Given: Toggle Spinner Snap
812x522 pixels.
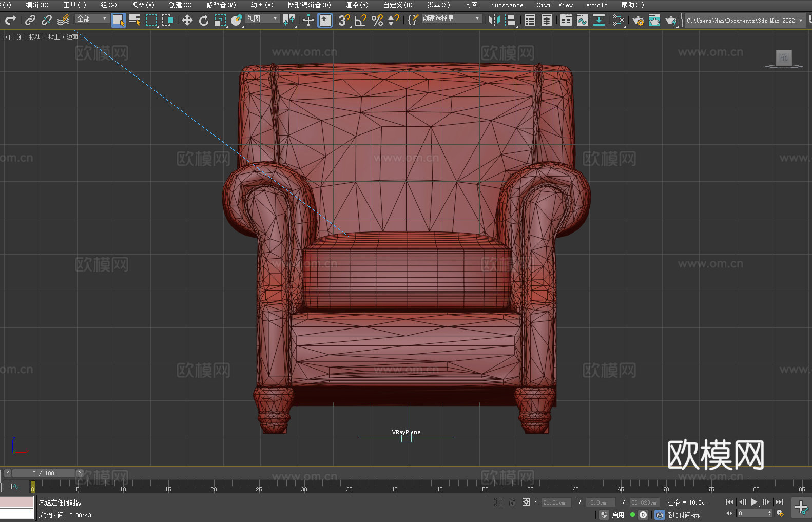Looking at the screenshot, I should tap(394, 20).
